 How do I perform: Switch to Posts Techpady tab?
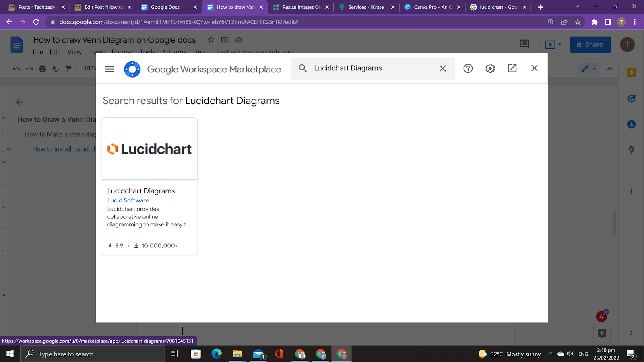pos(37,7)
